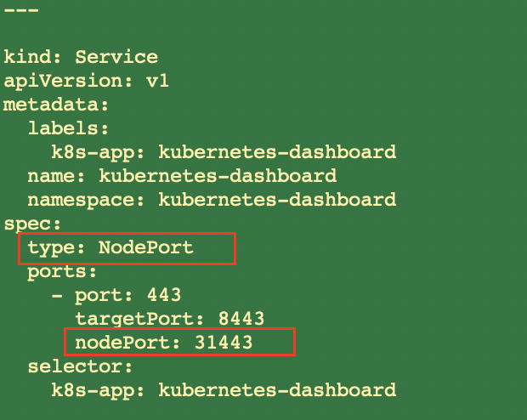Click the 'namespace: kubernetes-dashboard' line

212,200
